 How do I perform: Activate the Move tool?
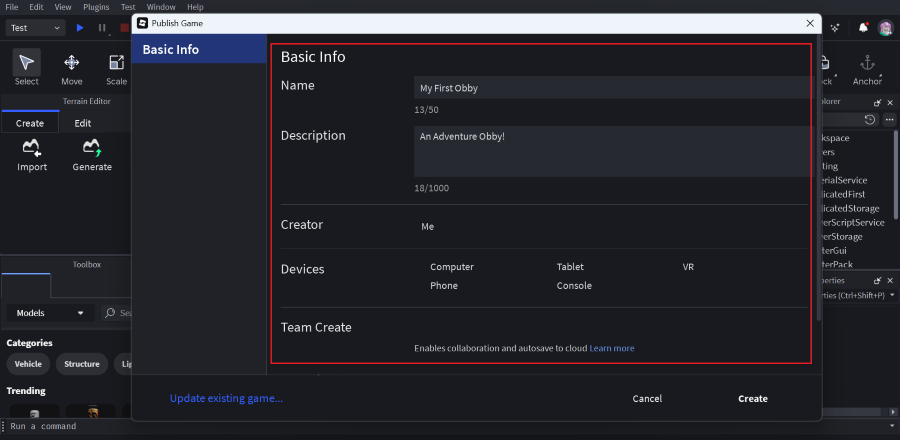coord(72,63)
